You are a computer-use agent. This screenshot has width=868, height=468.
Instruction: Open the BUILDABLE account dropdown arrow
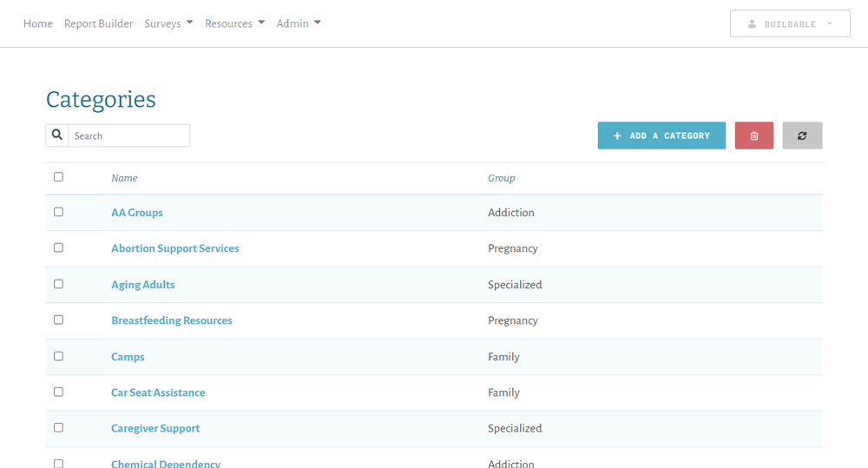[830, 23]
